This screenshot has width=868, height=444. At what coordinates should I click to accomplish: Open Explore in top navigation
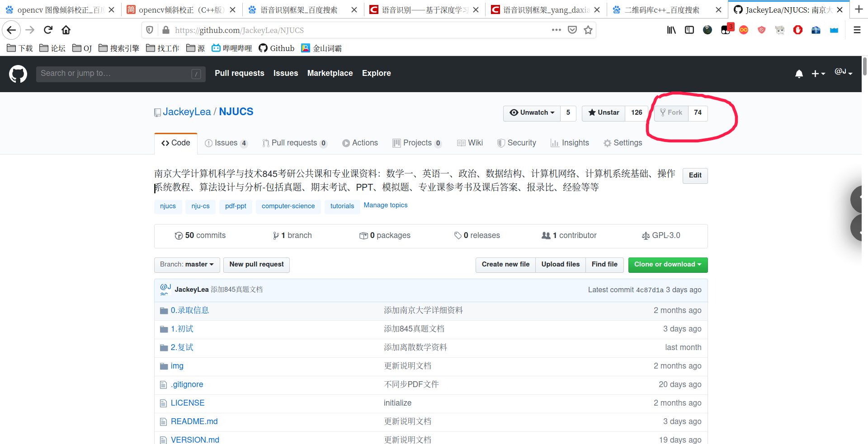tap(377, 74)
